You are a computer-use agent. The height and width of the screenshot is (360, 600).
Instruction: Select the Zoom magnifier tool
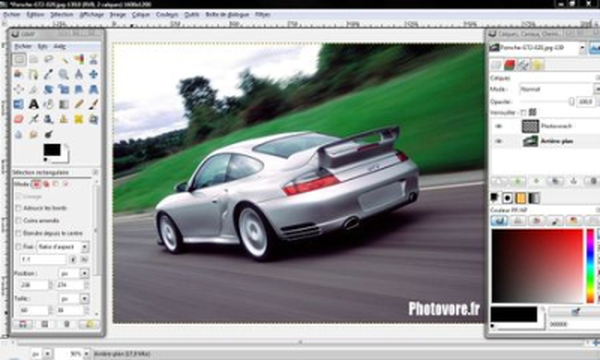click(64, 74)
